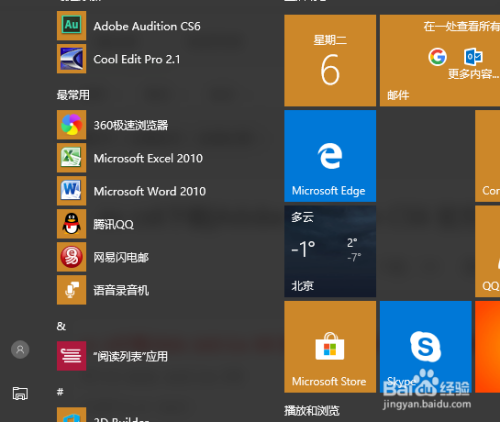The height and width of the screenshot is (422, 500).
Task: Launch Microsoft Word 2010 icon
Action: (71, 191)
